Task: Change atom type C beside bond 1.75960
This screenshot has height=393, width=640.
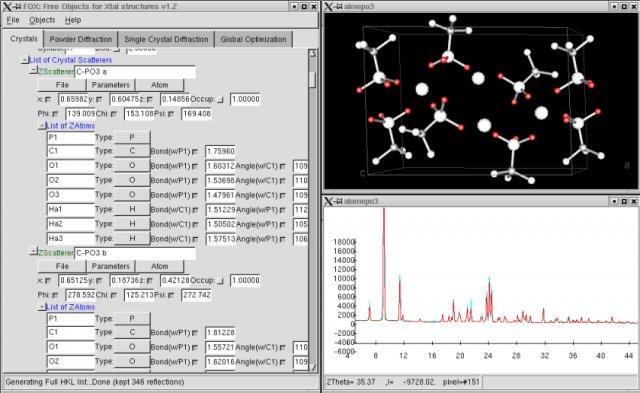Action: coord(132,151)
